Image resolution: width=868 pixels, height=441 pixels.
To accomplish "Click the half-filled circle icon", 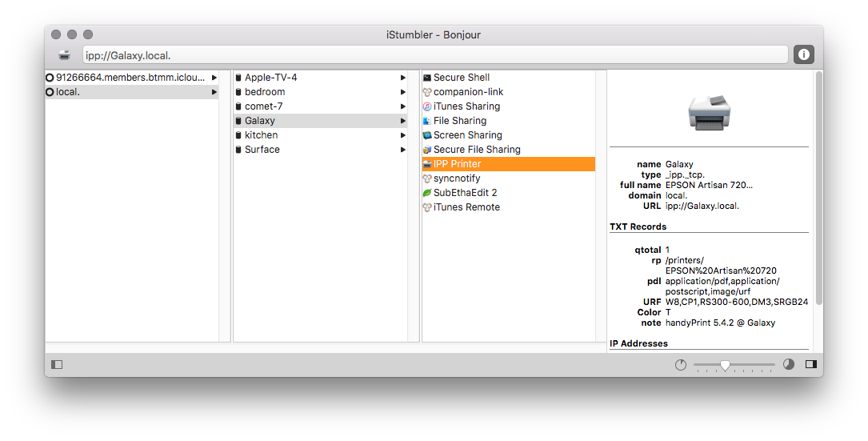I will click(789, 364).
